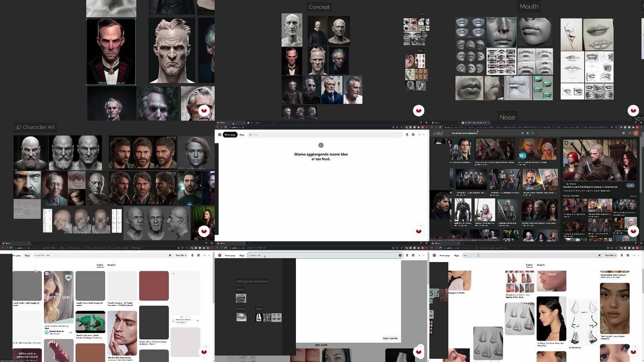Focus search field in the loading-feed Pinterest window
The image size is (644, 362).
[x=325, y=134]
